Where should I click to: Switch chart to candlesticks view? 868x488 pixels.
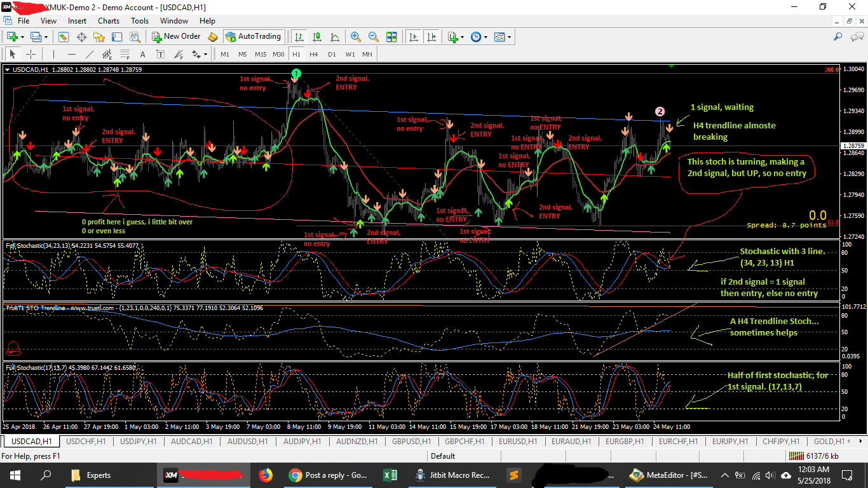317,37
